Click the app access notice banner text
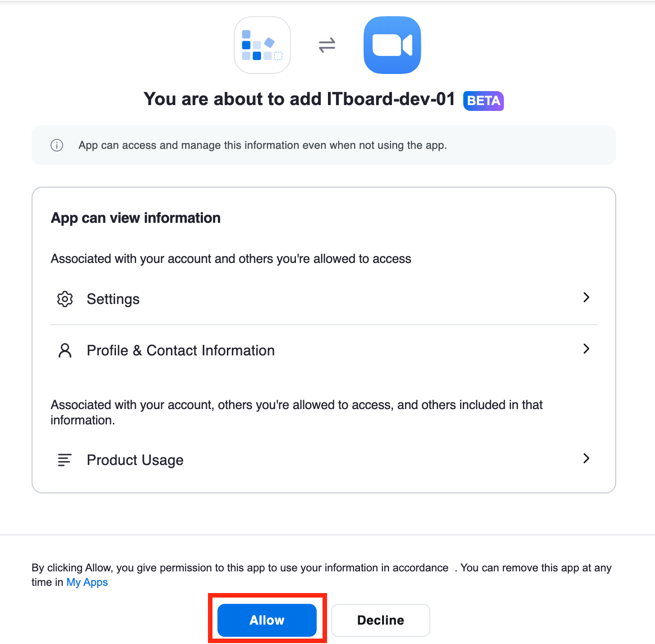Screen dimensions: 655x644 click(263, 145)
